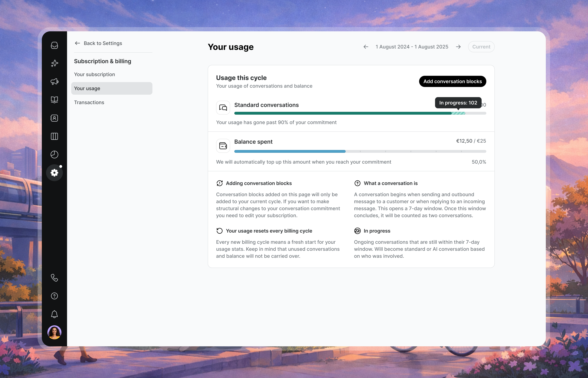Click the settings gear icon
Viewport: 588px width, 378px height.
click(54, 173)
